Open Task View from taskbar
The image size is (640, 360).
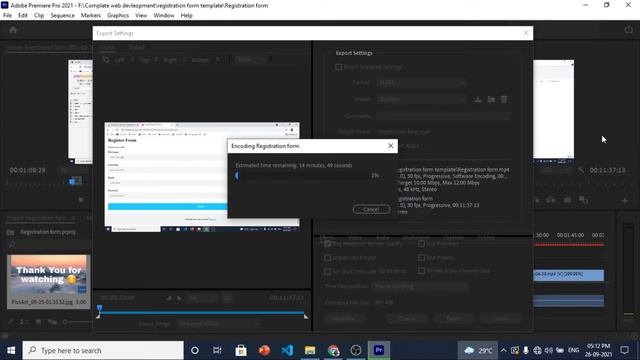[217, 350]
